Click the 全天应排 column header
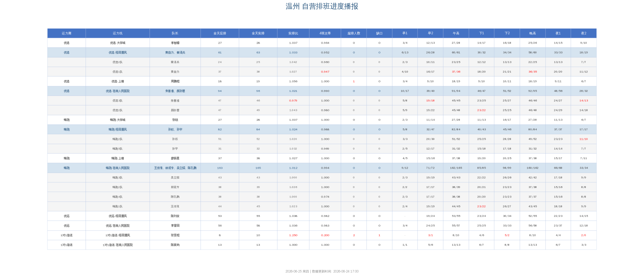 tap(220, 33)
